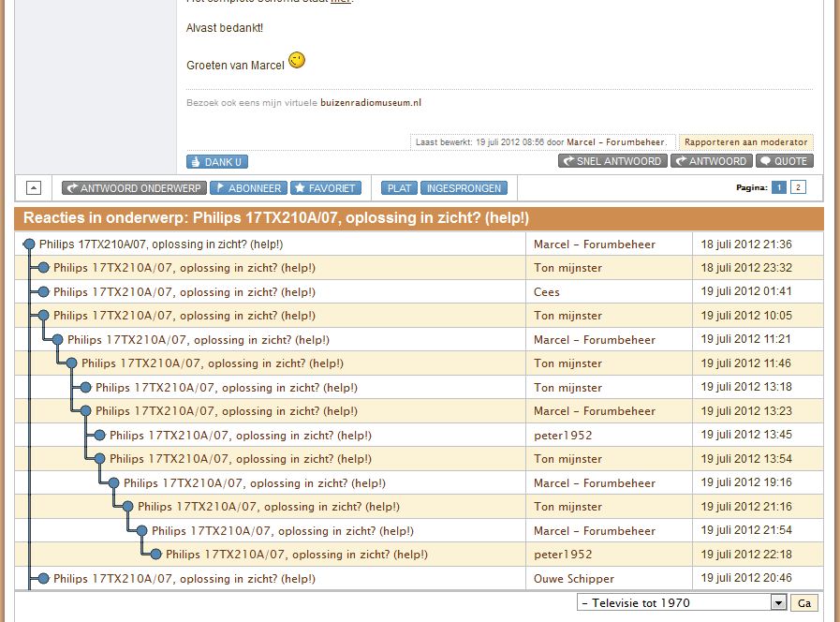Image resolution: width=840 pixels, height=622 pixels.
Task: Open Ton mijnster reply of 19 juli 21:16
Action: coord(269,506)
